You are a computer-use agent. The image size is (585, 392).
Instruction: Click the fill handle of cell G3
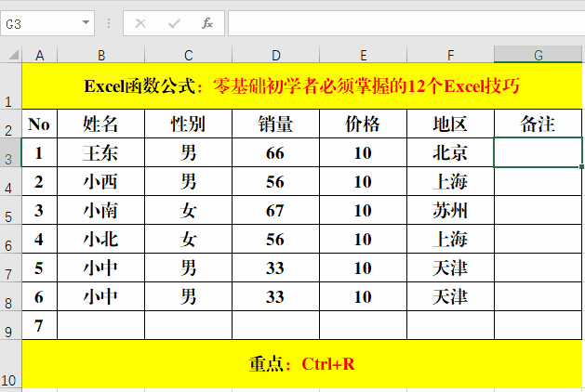pyautogui.click(x=581, y=167)
